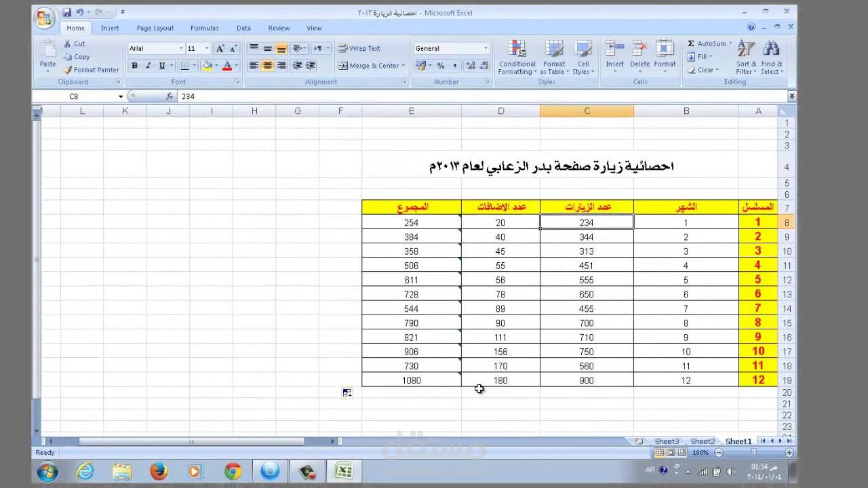Toggle Bold formatting

pos(134,66)
